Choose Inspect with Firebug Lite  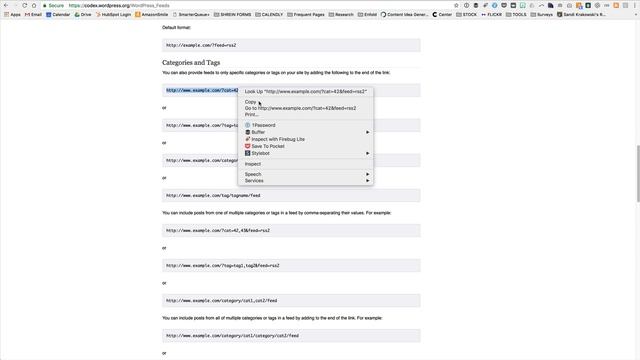pyautogui.click(x=275, y=139)
